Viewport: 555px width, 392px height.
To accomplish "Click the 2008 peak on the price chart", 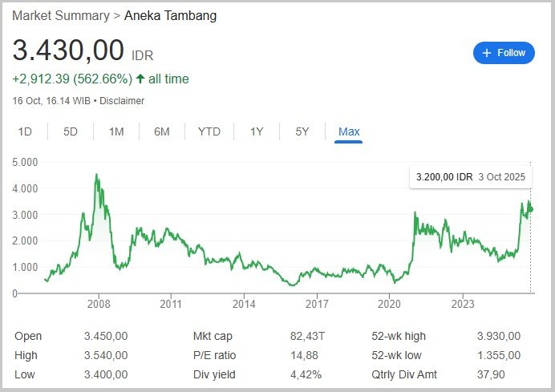I will coord(97,175).
